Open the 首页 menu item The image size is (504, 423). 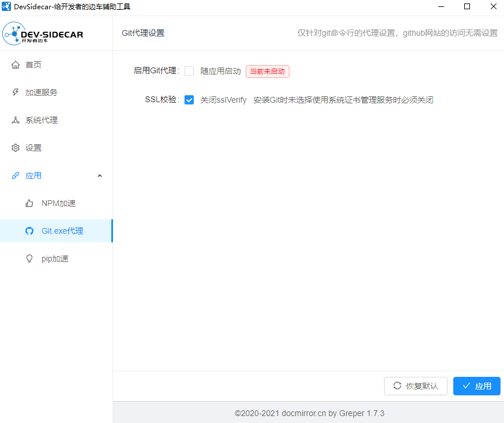pyautogui.click(x=57, y=65)
